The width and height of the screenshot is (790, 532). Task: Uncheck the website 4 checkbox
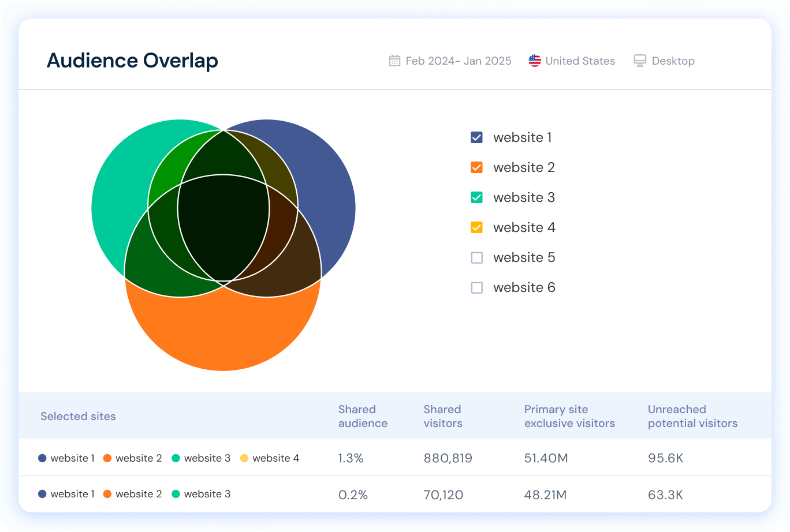pyautogui.click(x=476, y=227)
